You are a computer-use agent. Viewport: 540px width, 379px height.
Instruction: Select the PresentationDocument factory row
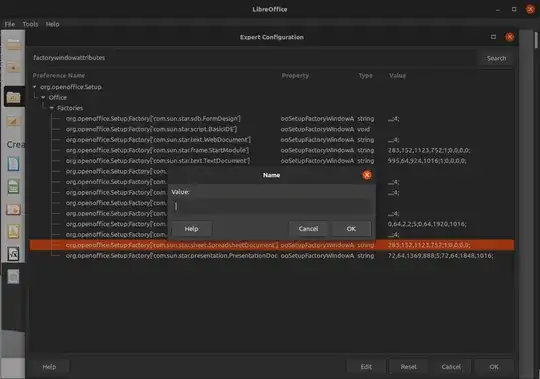(272, 256)
